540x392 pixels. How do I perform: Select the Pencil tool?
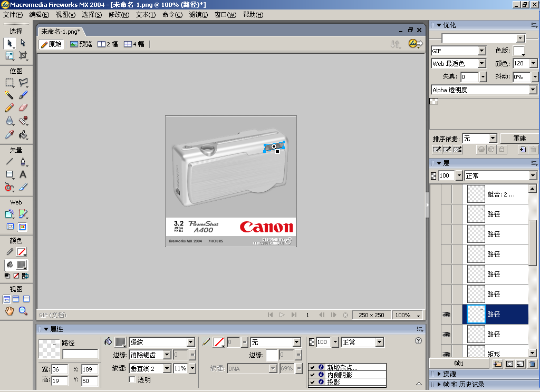(x=9, y=107)
